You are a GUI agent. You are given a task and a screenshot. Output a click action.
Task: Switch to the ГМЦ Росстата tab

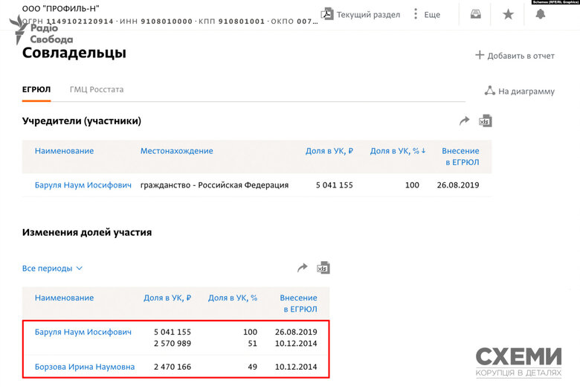[97, 89]
